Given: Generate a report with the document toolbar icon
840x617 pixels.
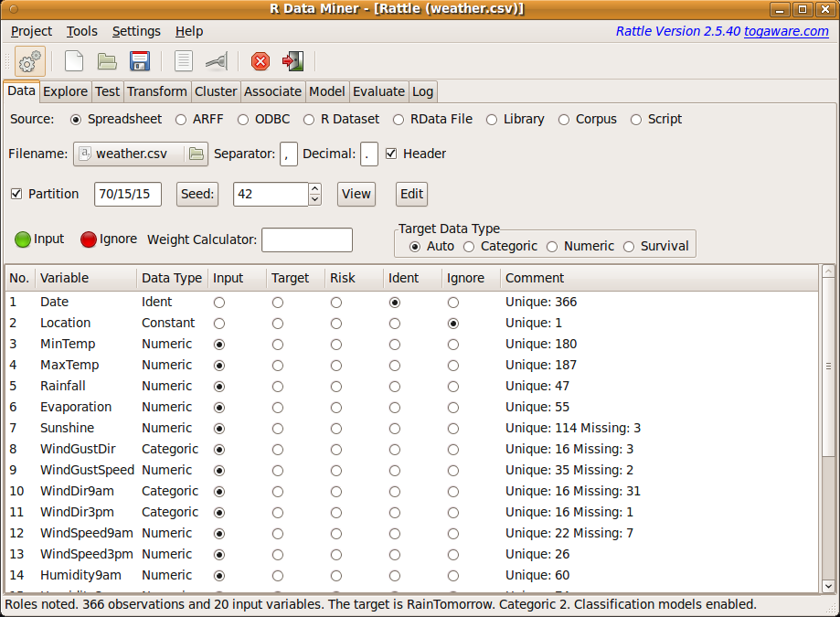Looking at the screenshot, I should [183, 61].
